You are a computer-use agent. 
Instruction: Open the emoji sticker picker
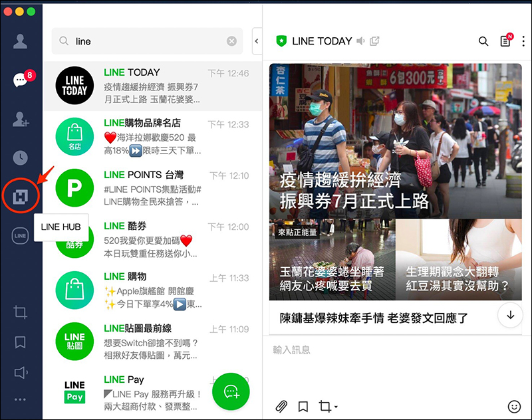coord(514,406)
